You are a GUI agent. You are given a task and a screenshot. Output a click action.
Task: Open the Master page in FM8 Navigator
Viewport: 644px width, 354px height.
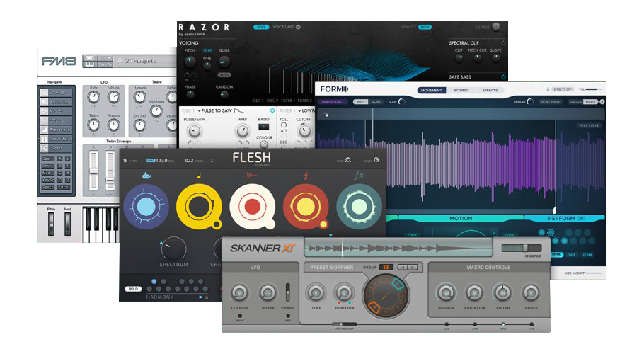[57, 111]
